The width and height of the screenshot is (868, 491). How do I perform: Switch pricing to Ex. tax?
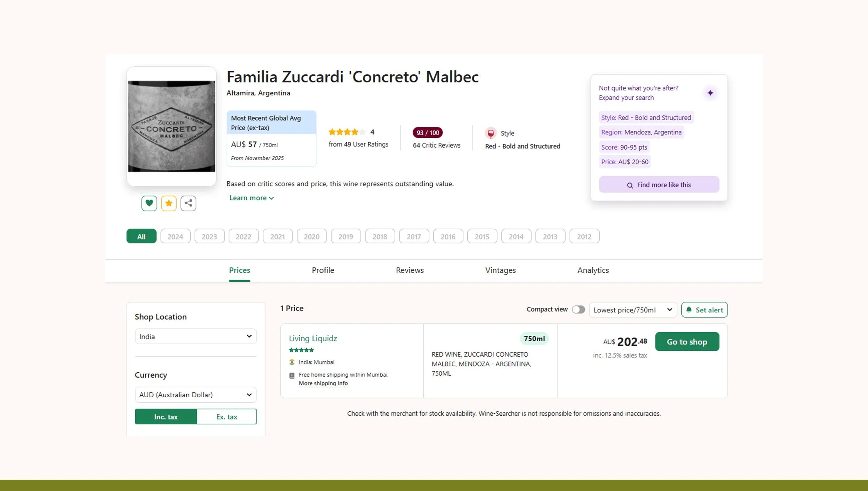pyautogui.click(x=226, y=416)
